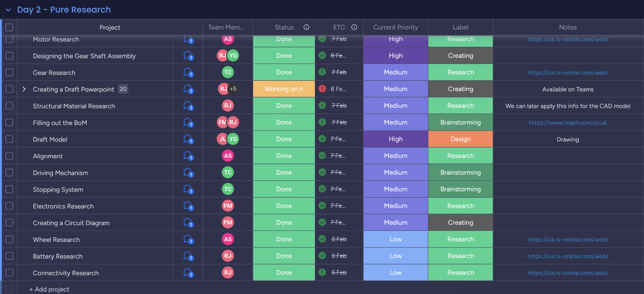Click the Status column info icon
The height and width of the screenshot is (294, 644).
point(306,27)
